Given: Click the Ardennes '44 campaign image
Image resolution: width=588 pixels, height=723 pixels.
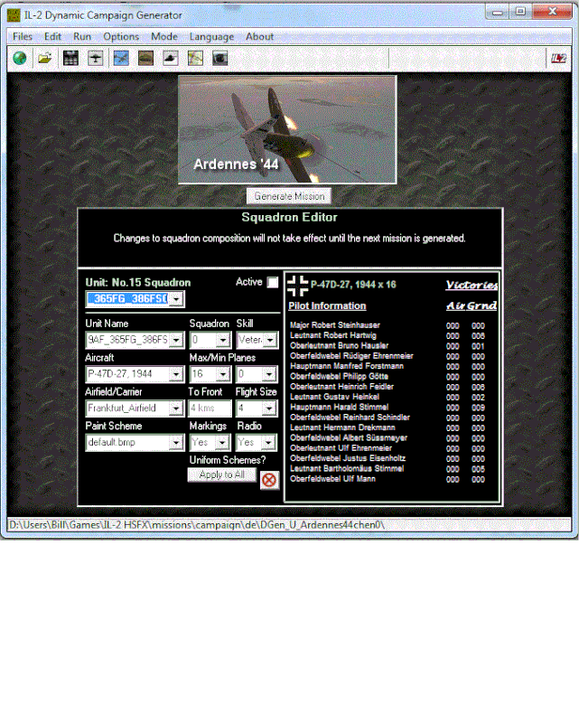Looking at the screenshot, I should (287, 130).
